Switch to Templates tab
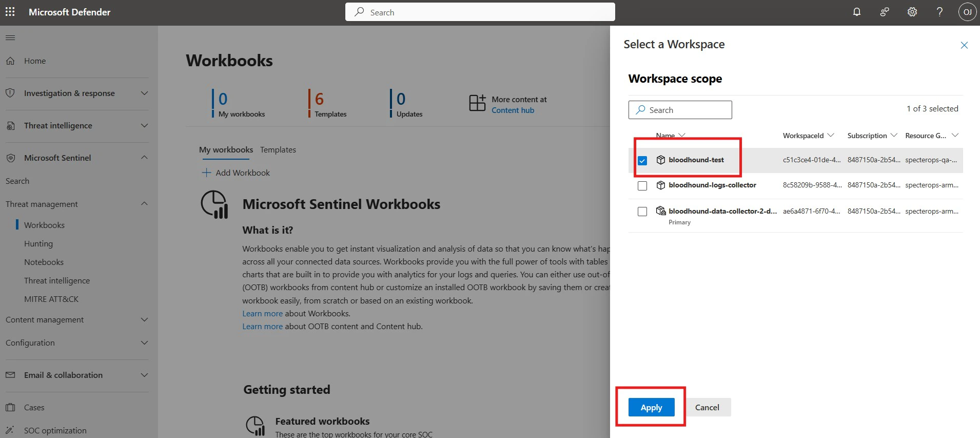The height and width of the screenshot is (438, 980). pos(278,149)
